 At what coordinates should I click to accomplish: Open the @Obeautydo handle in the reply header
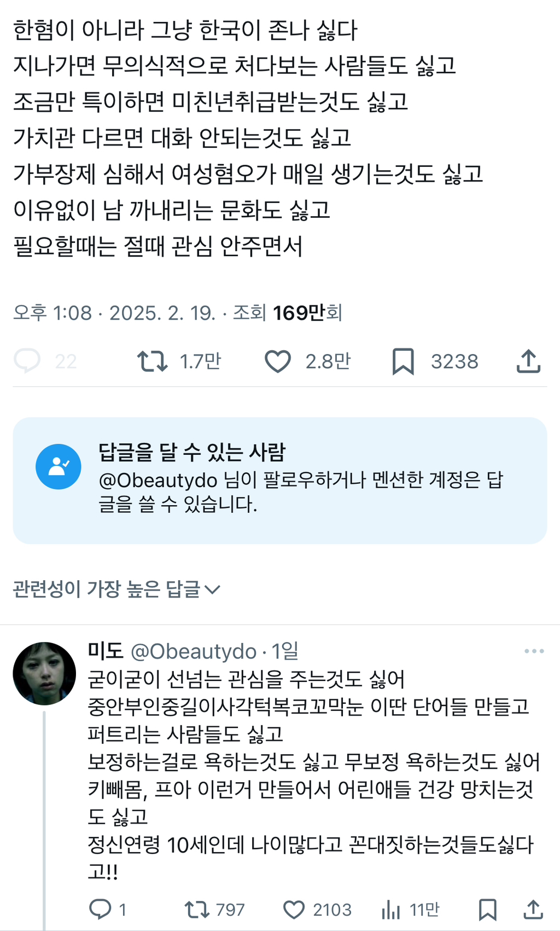194,651
